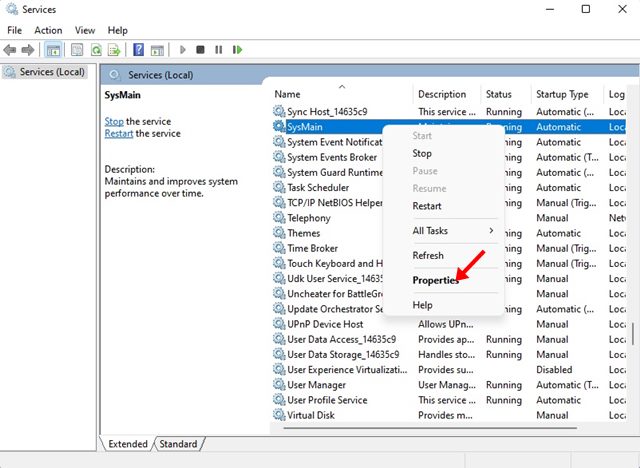Click the 'Restart' the service link
Viewport: 640px width, 468px height.
(119, 133)
